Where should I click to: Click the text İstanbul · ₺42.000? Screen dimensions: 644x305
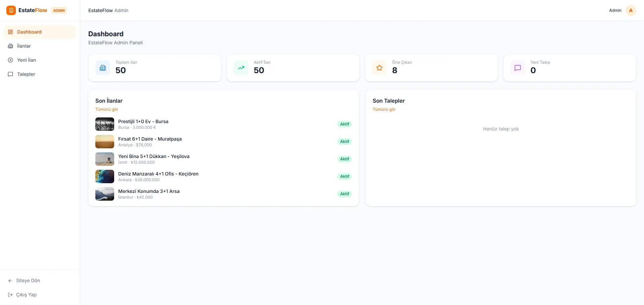(x=135, y=197)
